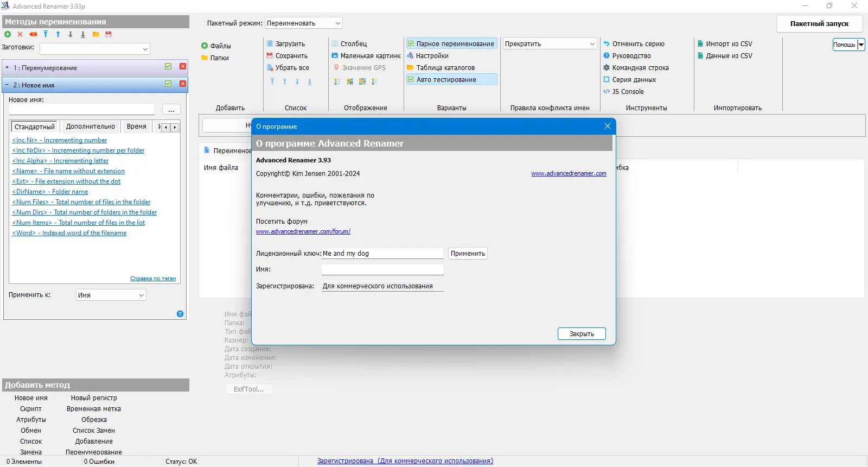Viewport: 868px width, 467px height.
Task: Open Настройки in Варианты group
Action: tap(428, 56)
